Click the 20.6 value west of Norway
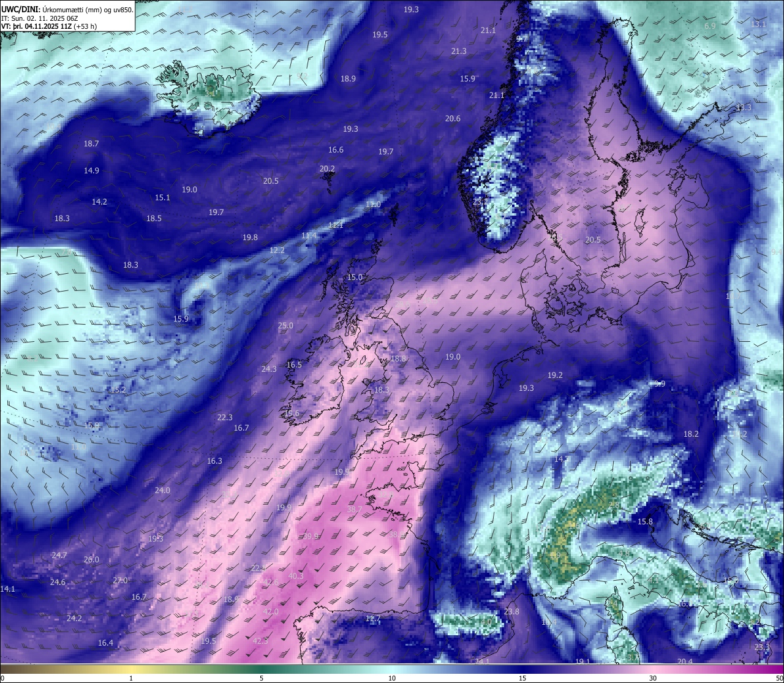This screenshot has width=784, height=683. [453, 119]
